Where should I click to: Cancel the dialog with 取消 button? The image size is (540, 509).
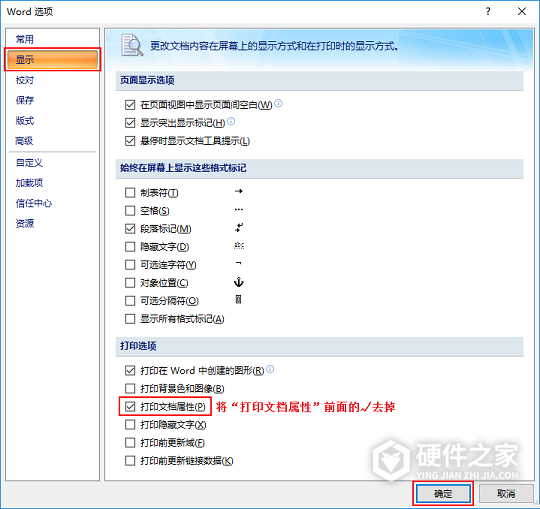coord(506,494)
